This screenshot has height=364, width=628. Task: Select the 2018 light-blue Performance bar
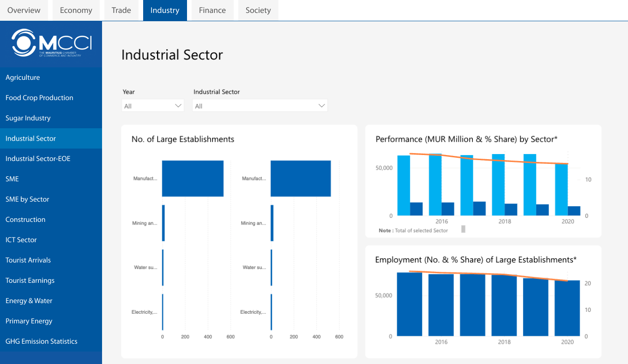tap(498, 185)
